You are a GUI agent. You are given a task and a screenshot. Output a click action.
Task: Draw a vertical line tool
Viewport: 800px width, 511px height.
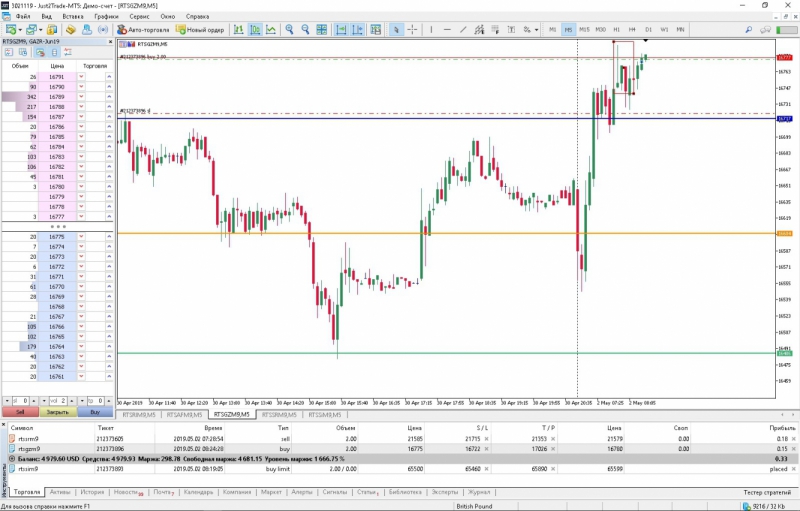coord(431,30)
